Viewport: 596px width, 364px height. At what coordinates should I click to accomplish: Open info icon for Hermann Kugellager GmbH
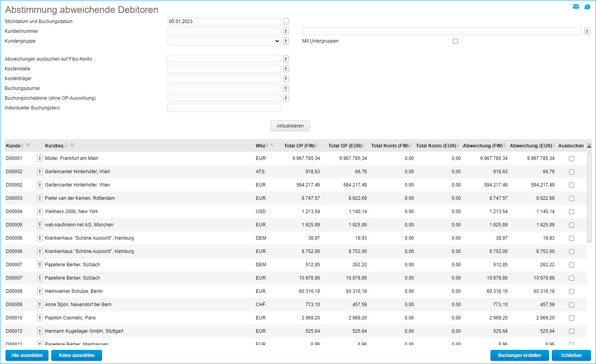tap(40, 331)
